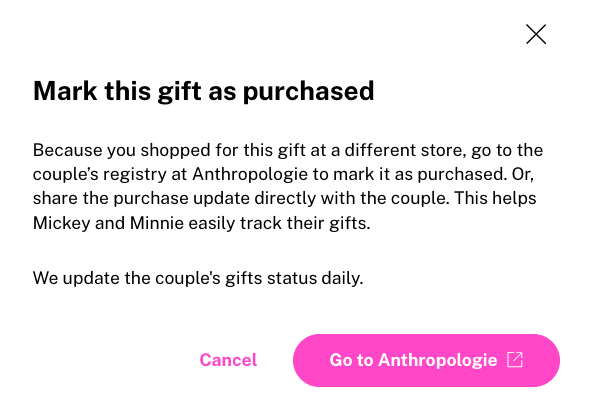Click the 'We update the couple's gifts status daily' text
This screenshot has height=415, width=600.
(198, 278)
